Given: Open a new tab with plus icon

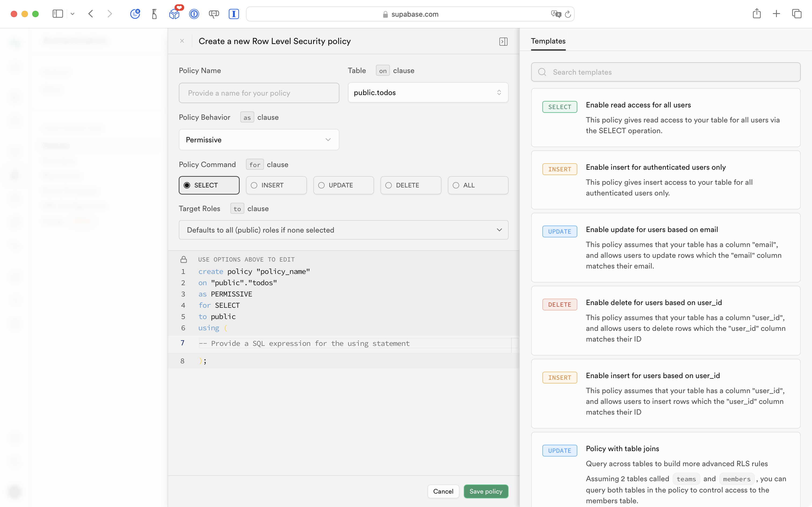Looking at the screenshot, I should pos(776,14).
